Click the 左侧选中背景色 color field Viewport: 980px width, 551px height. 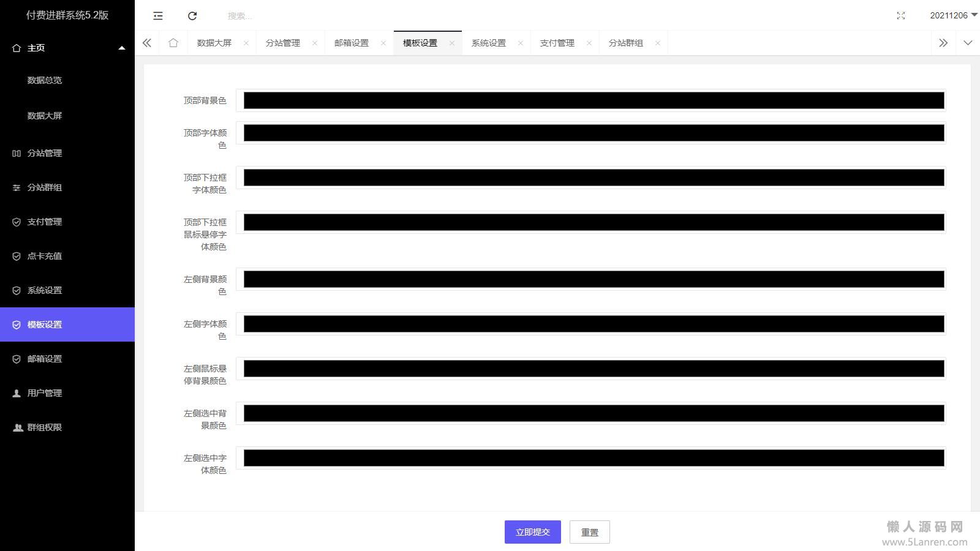[x=591, y=413]
